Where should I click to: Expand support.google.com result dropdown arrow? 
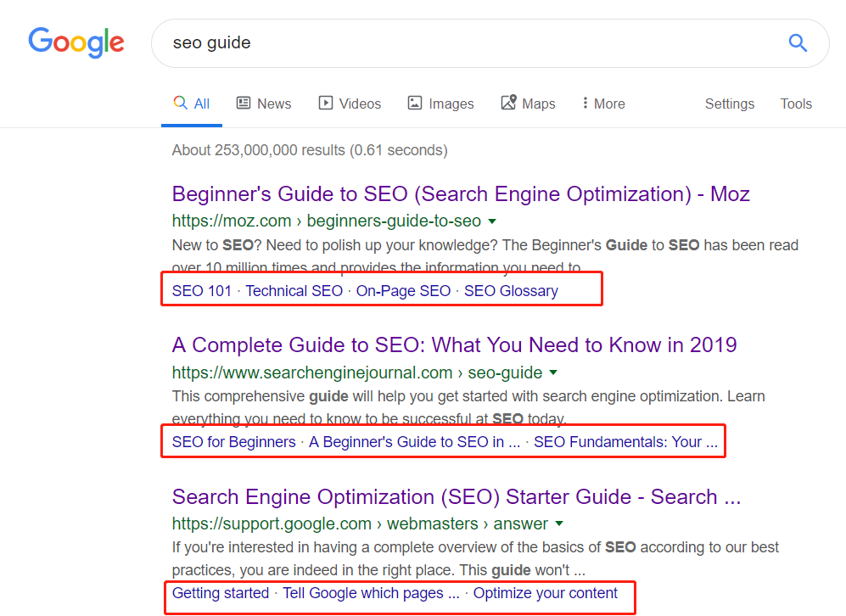559,524
